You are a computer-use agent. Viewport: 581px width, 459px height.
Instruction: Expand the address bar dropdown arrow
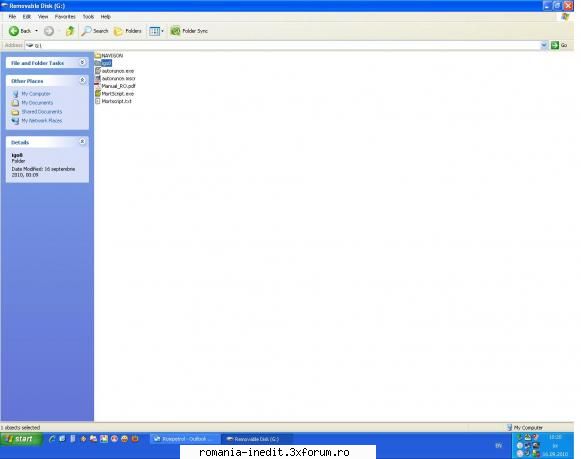(544, 45)
